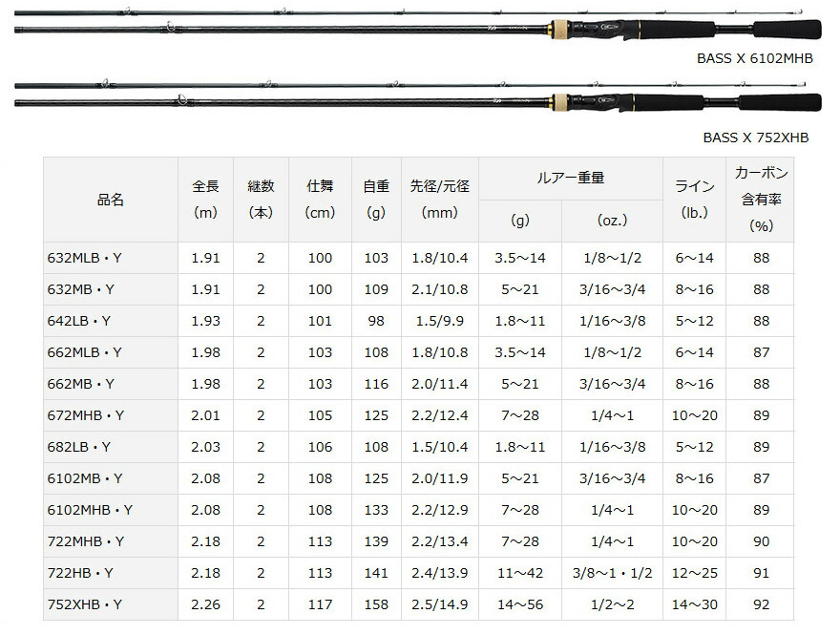
Task: Click the 仕舞 (cm) column header
Action: (x=320, y=200)
